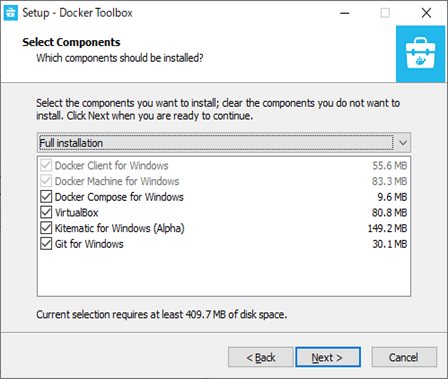Click the 149.2 MB size value
This screenshot has width=448, height=379.
(x=387, y=228)
